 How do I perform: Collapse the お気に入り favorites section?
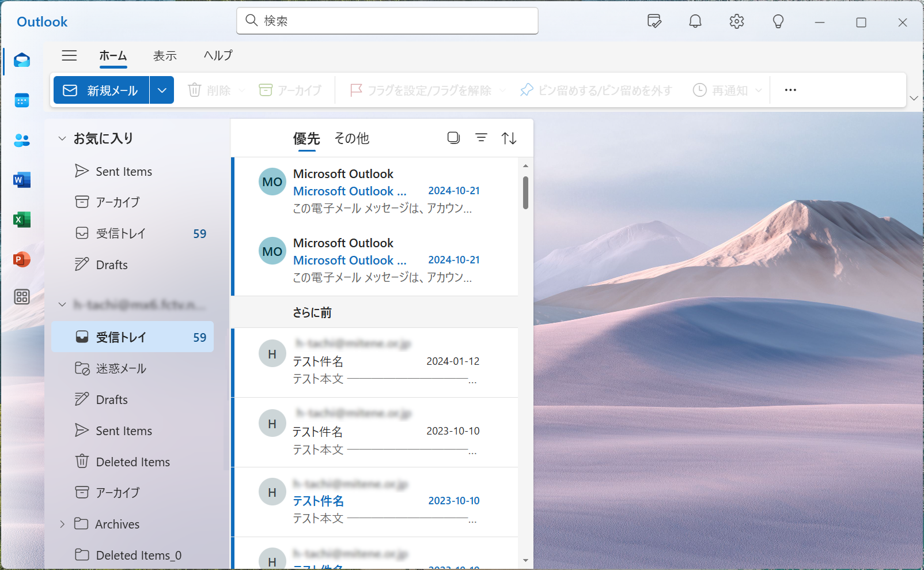pos(62,138)
